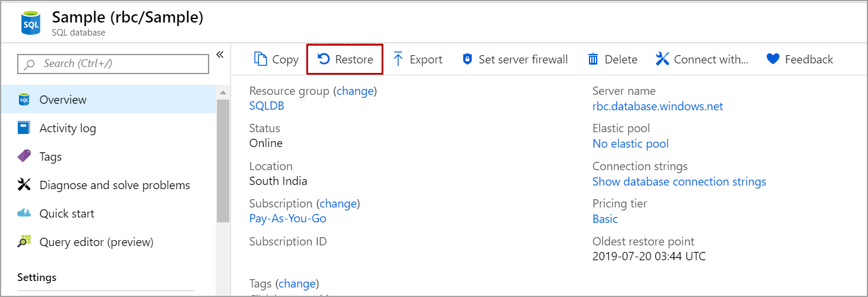
Task: Click the sidebar scrollbar up arrow
Action: click(x=223, y=92)
